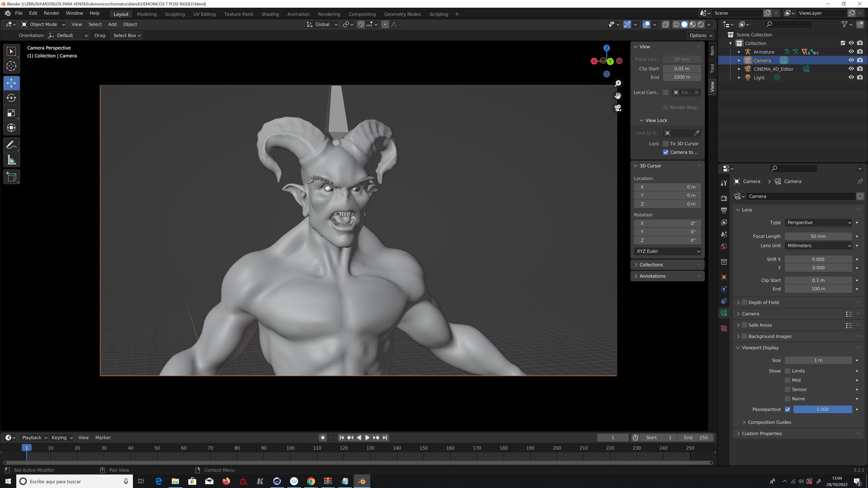Play the animation in timeline
This screenshot has height=488, width=868.
click(x=367, y=438)
